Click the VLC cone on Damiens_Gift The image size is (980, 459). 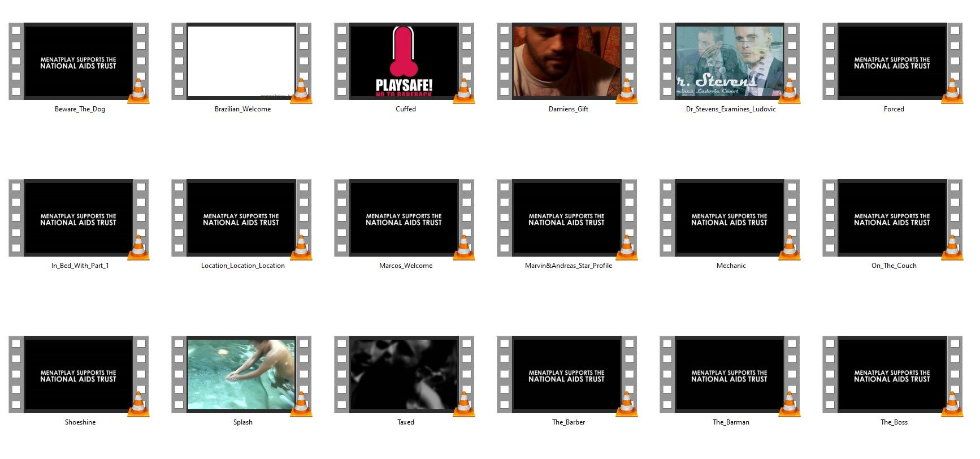(627, 91)
